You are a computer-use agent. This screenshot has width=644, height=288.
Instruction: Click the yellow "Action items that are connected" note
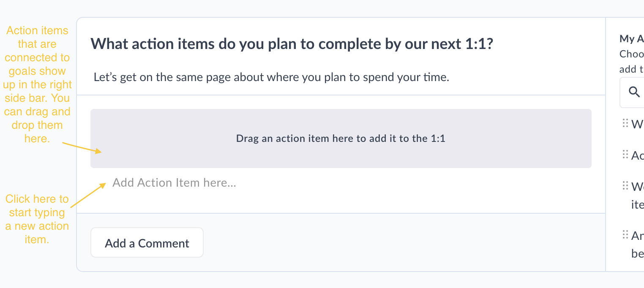tap(37, 84)
